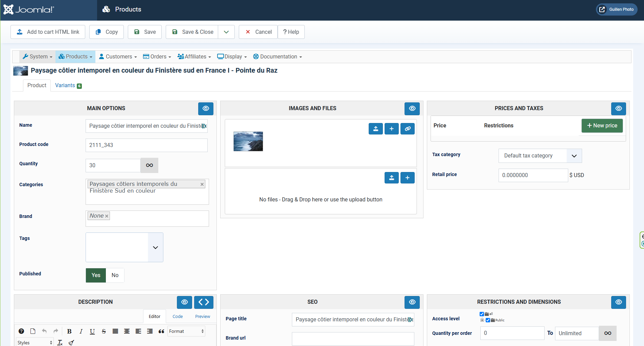Upload a file in the files area

click(x=391, y=178)
